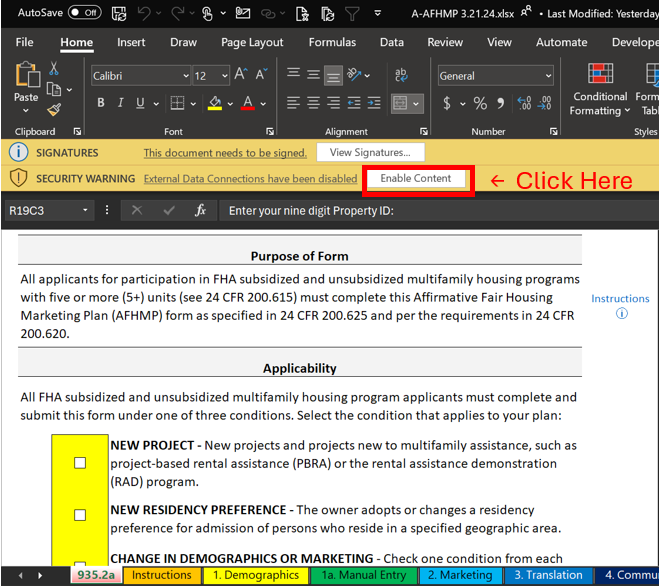Viewport: 659px width, 586px height.
Task: Check the NEW RESIDENCY PREFERENCE checkbox
Action: click(x=80, y=515)
